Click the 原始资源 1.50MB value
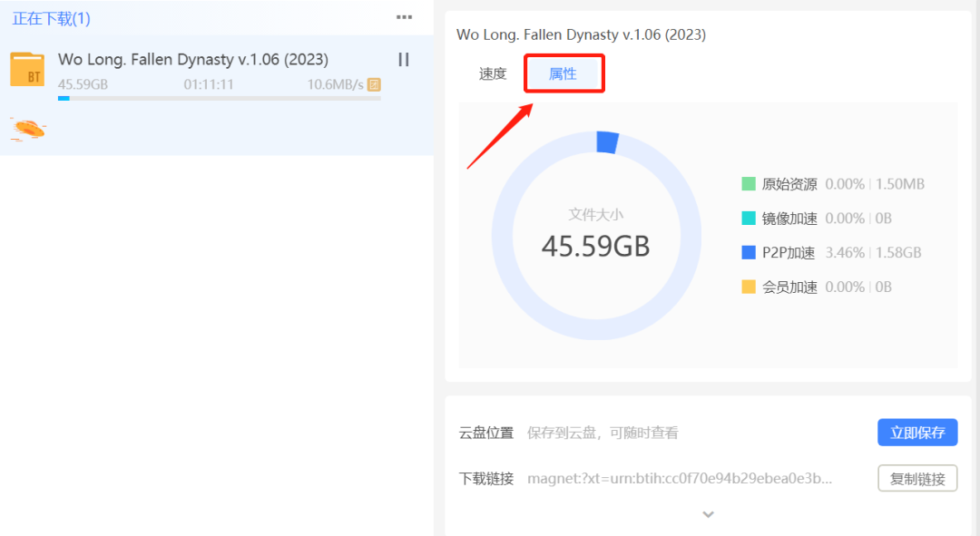980x536 pixels. (x=899, y=184)
